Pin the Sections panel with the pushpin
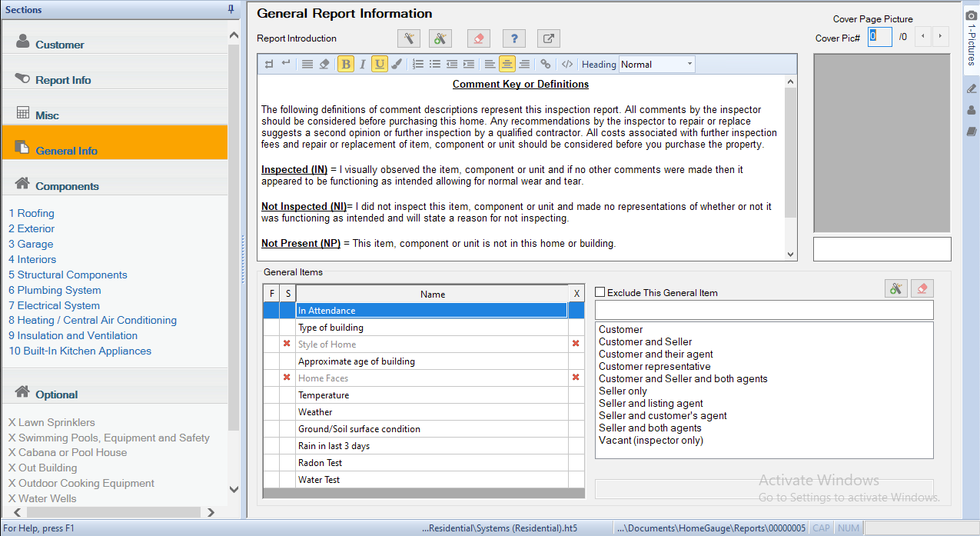Screen dimensions: 980x536 pyautogui.click(x=231, y=10)
